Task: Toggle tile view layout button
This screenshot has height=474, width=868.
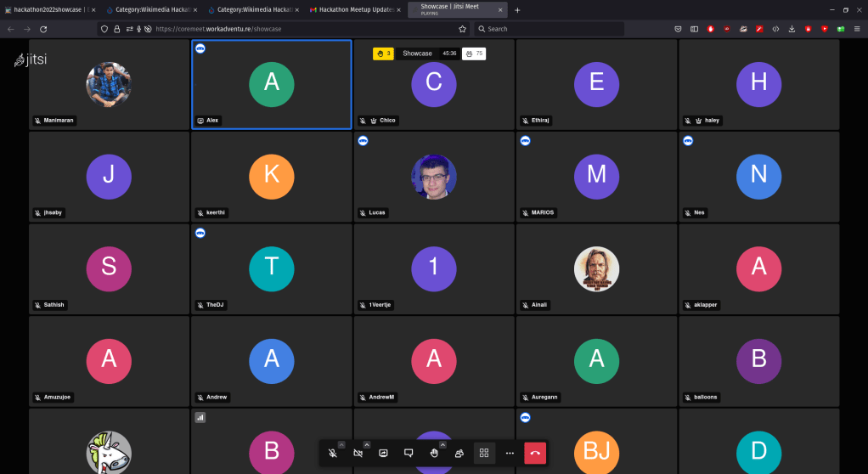Action: point(484,454)
